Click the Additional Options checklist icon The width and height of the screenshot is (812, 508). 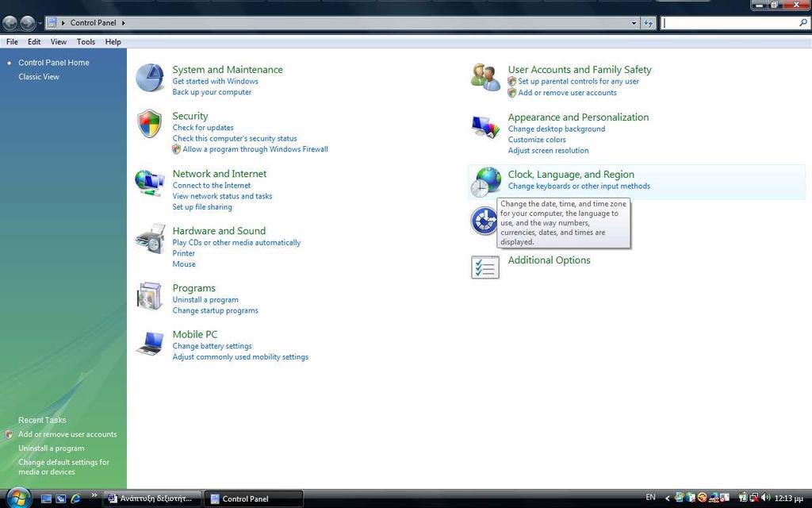[x=485, y=267]
